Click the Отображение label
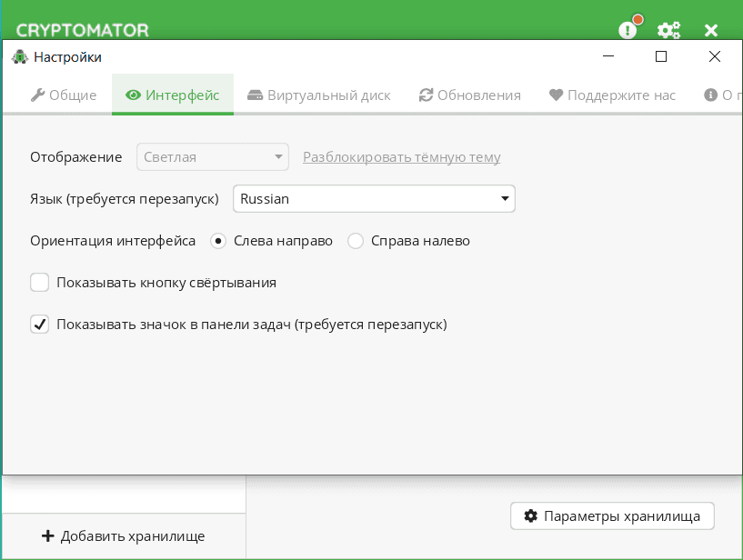This screenshot has width=743, height=560. [x=75, y=157]
